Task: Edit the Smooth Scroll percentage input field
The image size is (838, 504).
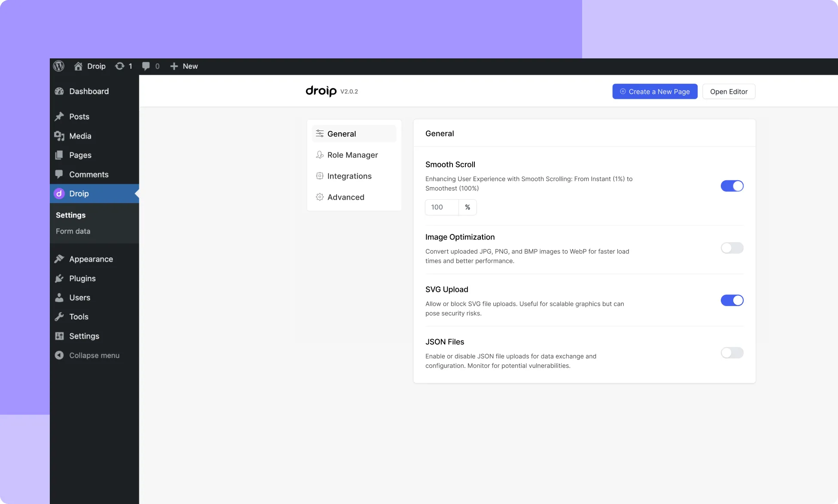Action: (x=441, y=207)
